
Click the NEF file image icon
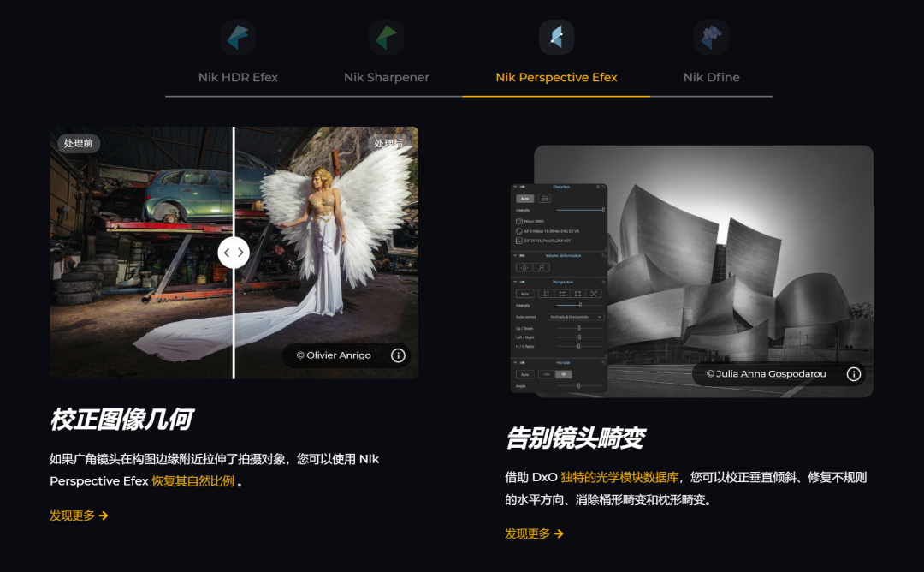[519, 241]
